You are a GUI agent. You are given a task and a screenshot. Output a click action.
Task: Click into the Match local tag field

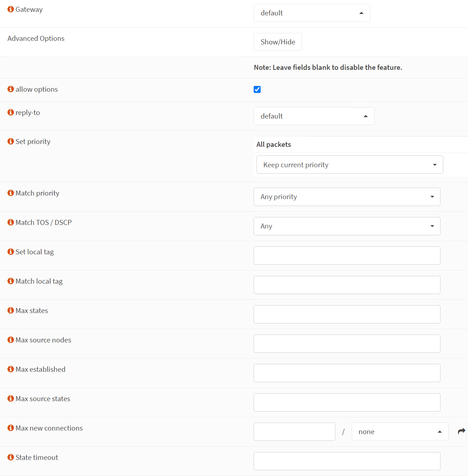point(347,285)
